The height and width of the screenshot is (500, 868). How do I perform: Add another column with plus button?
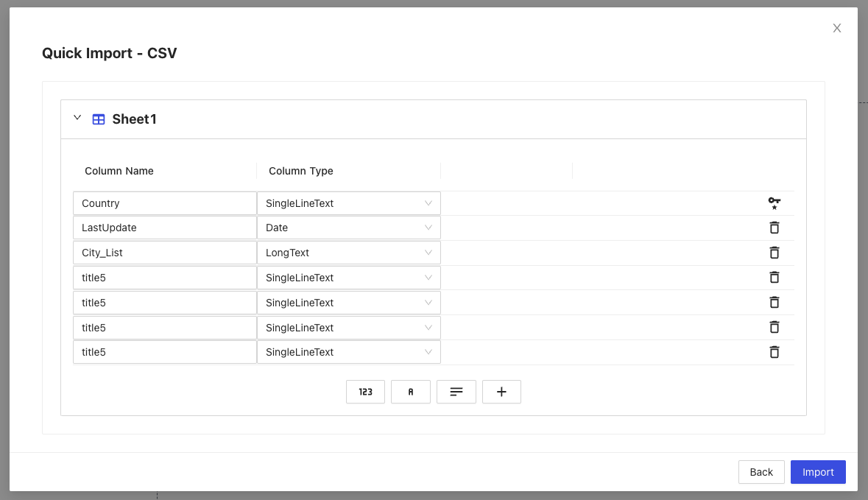click(501, 392)
